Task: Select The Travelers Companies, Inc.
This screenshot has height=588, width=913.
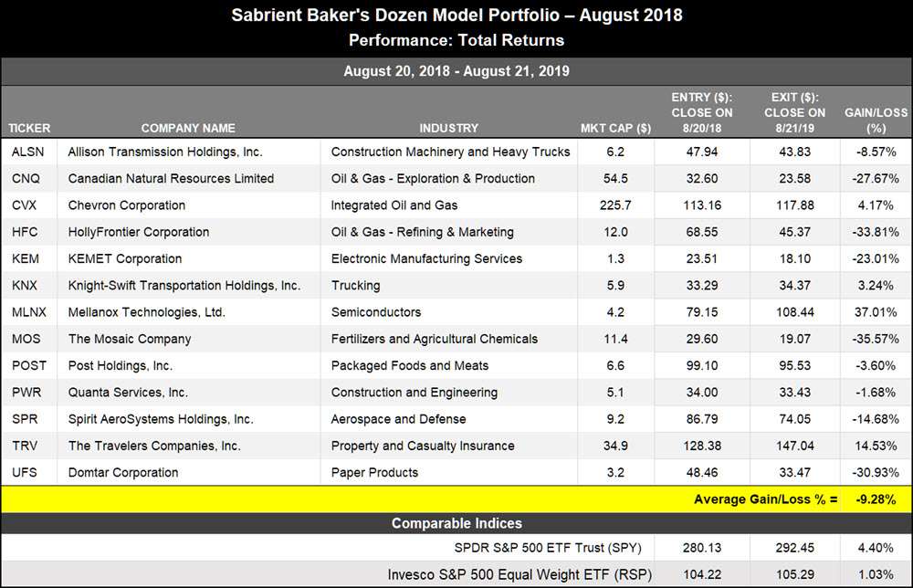Action: click(154, 446)
